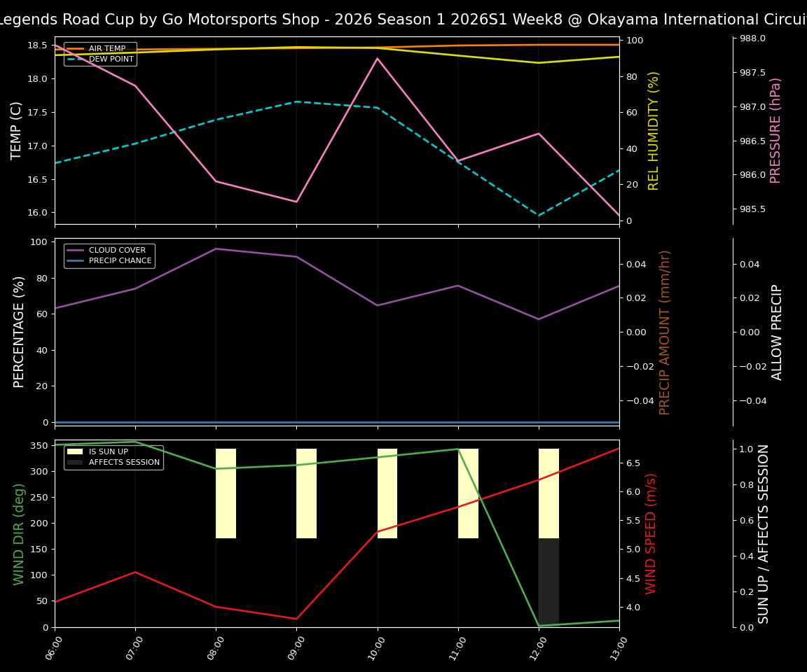The height and width of the screenshot is (672, 807).
Task: Click the DEW POINT dashed legend sample
Action: pos(74,59)
